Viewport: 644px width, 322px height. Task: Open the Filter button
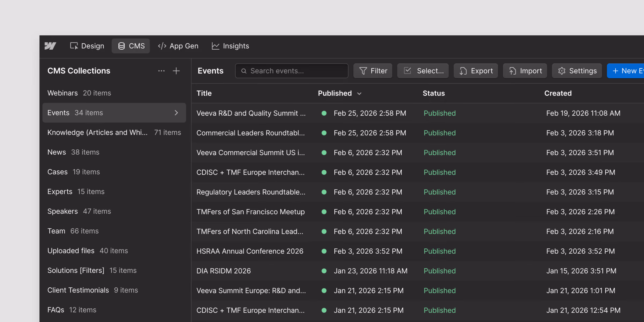(x=373, y=71)
